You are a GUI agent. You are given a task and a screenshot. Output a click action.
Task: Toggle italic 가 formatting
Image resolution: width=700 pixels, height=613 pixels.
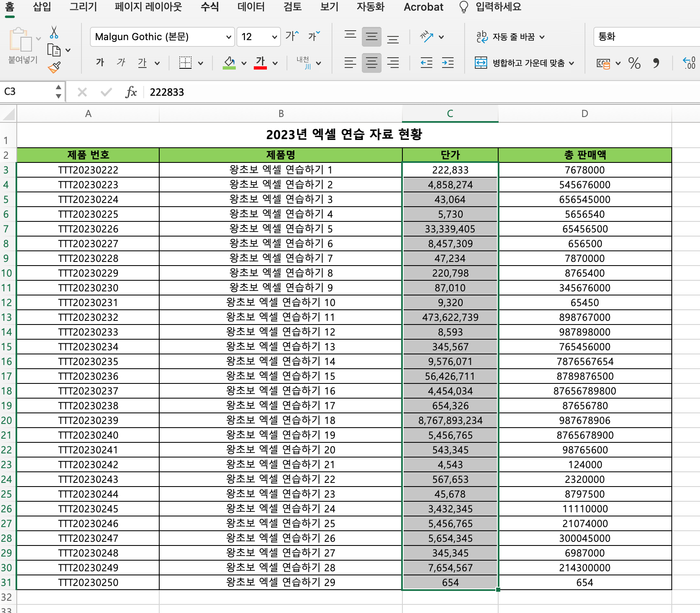point(121,62)
